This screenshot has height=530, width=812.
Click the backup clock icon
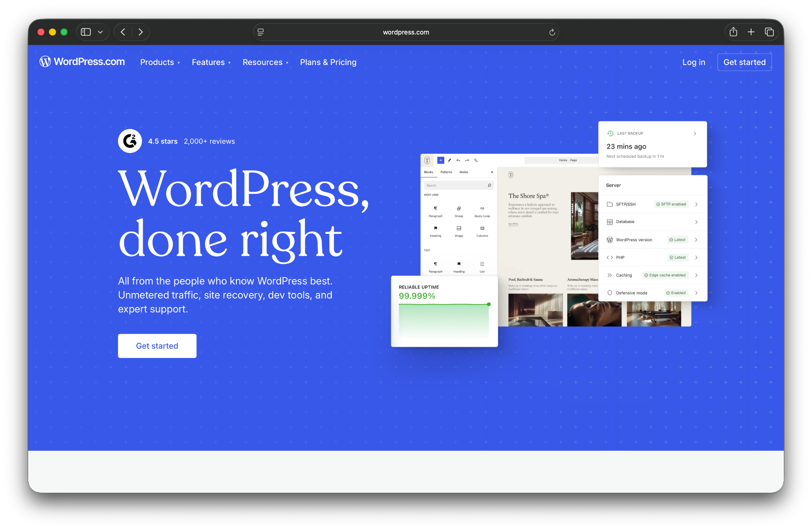click(611, 134)
